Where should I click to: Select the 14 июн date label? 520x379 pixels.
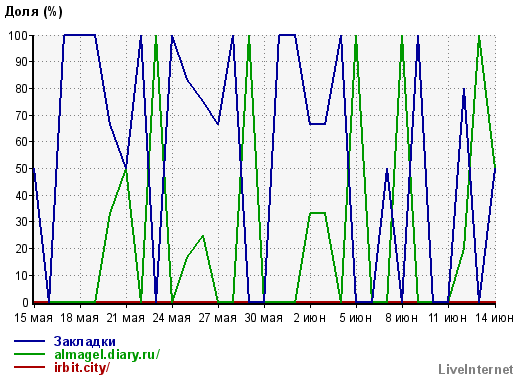click(495, 318)
